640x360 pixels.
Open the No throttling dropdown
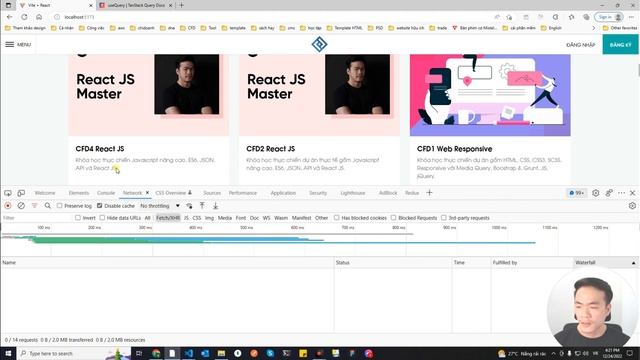click(x=160, y=206)
